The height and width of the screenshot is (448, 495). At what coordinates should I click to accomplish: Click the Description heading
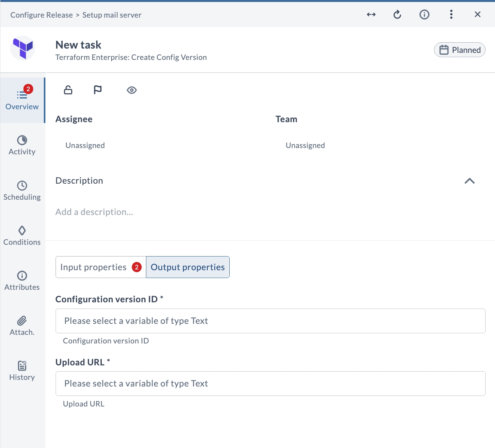[79, 181]
